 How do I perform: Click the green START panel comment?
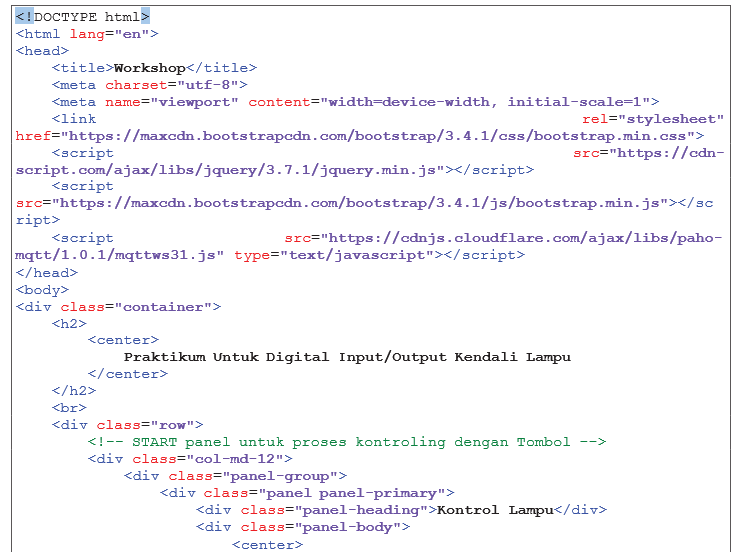(346, 442)
